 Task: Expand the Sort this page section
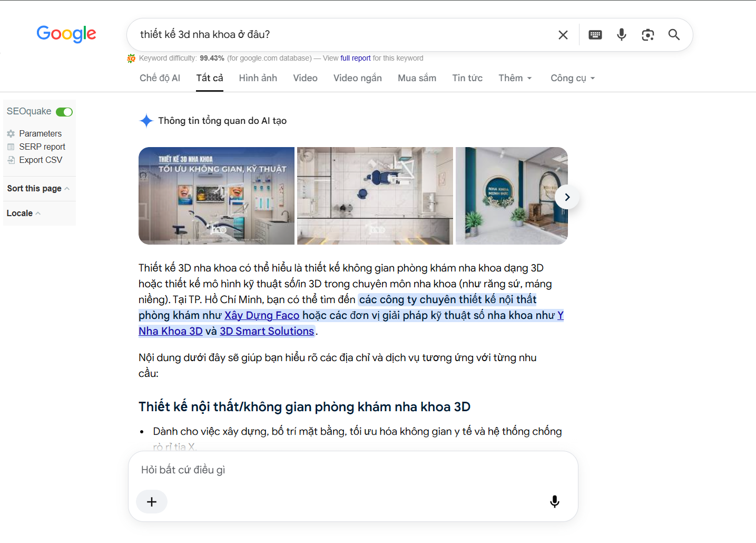pyautogui.click(x=38, y=188)
